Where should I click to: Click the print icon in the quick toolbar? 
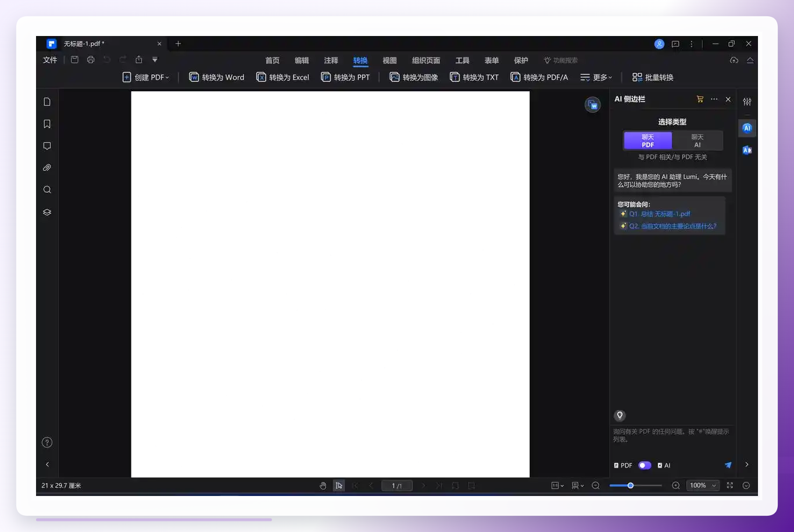point(91,60)
